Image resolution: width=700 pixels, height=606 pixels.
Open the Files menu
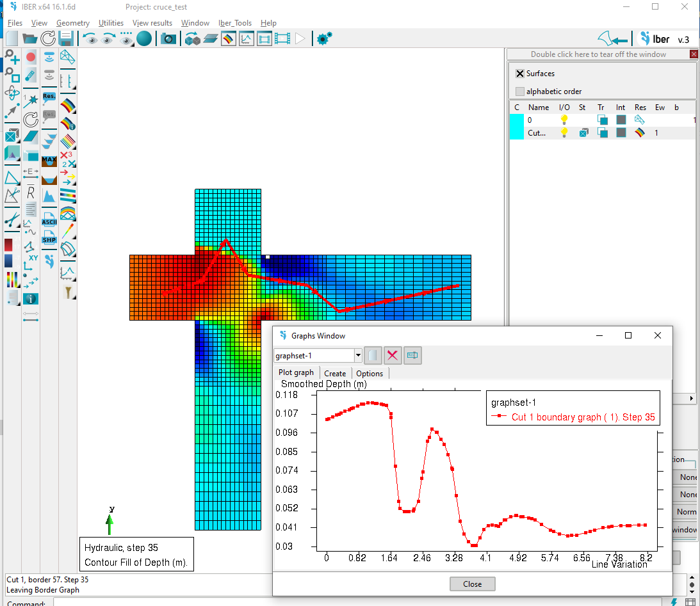(x=15, y=23)
